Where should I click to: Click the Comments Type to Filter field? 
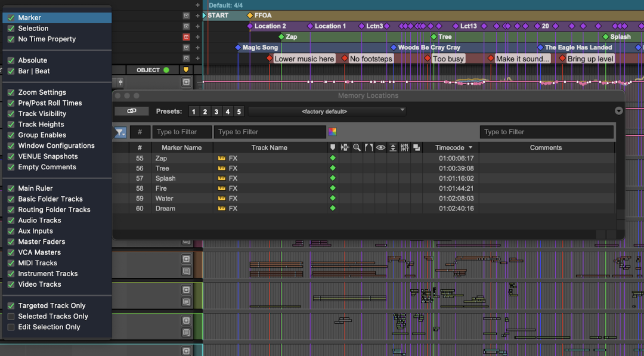coord(547,132)
